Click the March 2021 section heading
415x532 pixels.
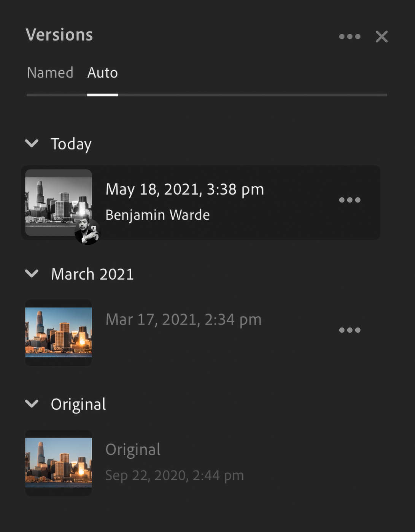click(x=92, y=274)
